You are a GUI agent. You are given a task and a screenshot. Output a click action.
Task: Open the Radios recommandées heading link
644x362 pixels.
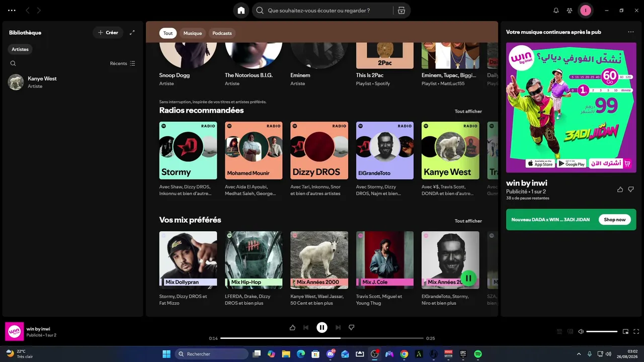[201, 110]
